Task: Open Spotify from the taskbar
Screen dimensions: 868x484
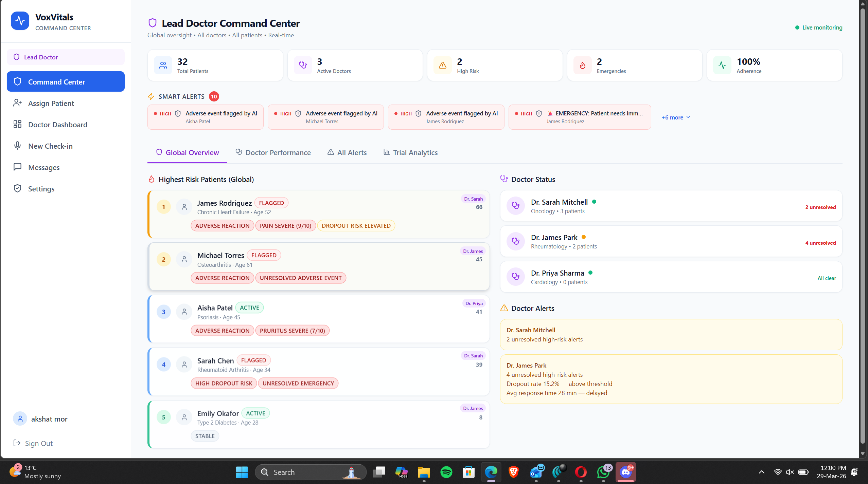Action: [446, 472]
